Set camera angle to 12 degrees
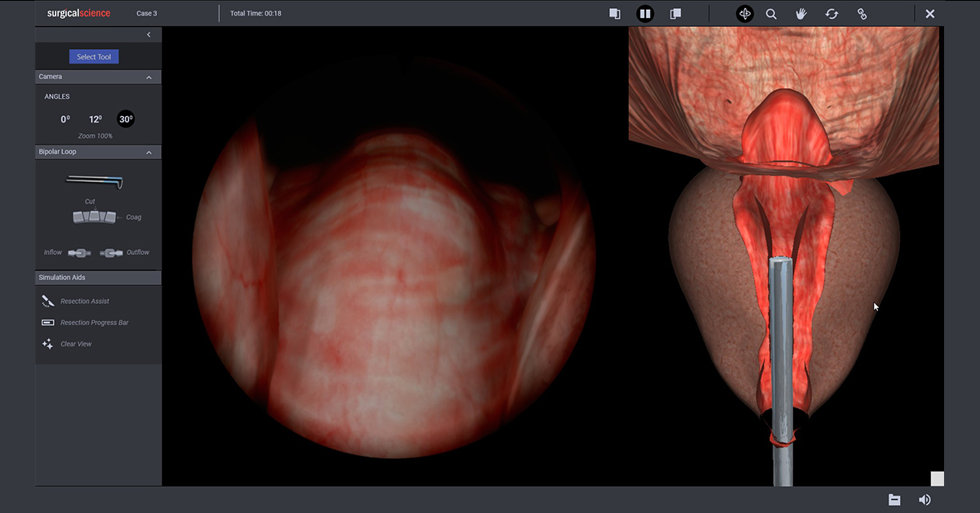This screenshot has width=980, height=513. (x=96, y=119)
